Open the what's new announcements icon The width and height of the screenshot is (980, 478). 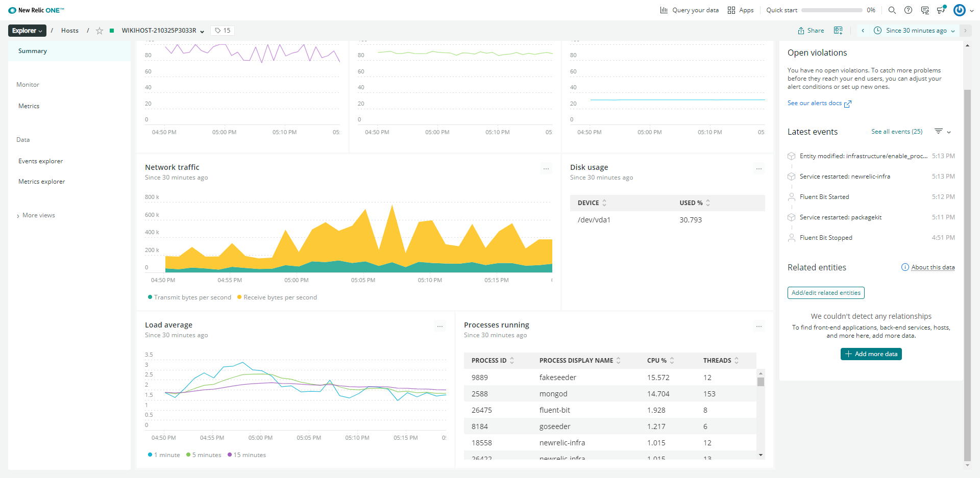pyautogui.click(x=941, y=10)
